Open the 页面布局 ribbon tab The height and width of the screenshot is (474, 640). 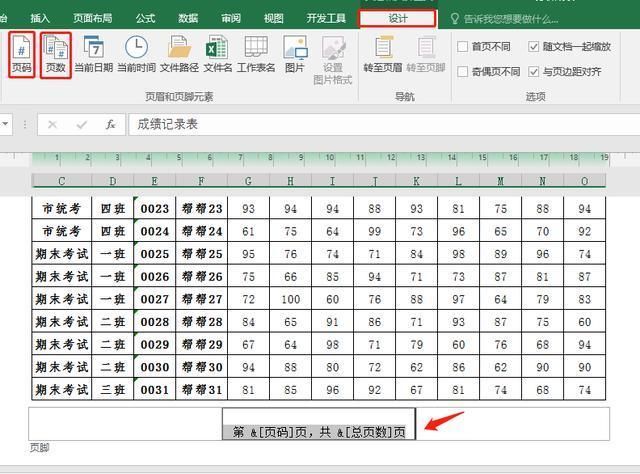(93, 18)
